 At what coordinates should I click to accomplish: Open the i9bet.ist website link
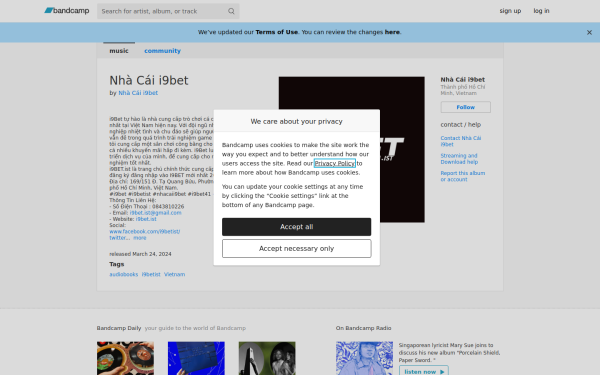(x=146, y=219)
